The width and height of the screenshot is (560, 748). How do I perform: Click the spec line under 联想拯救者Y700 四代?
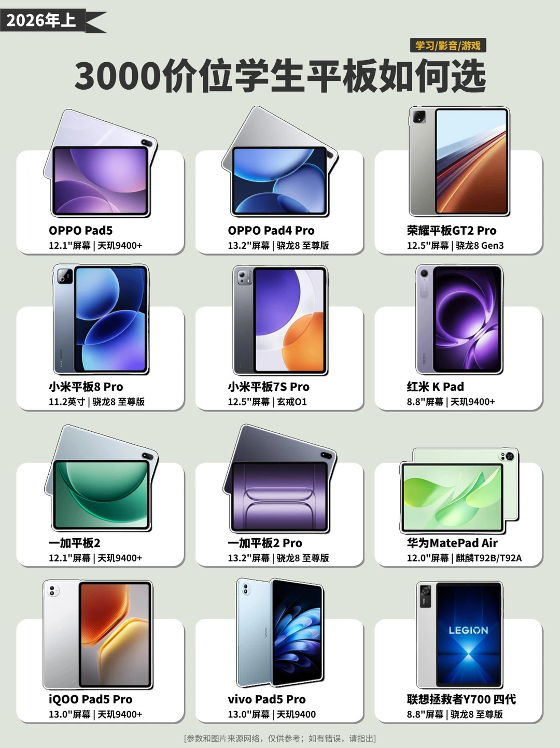(x=455, y=714)
